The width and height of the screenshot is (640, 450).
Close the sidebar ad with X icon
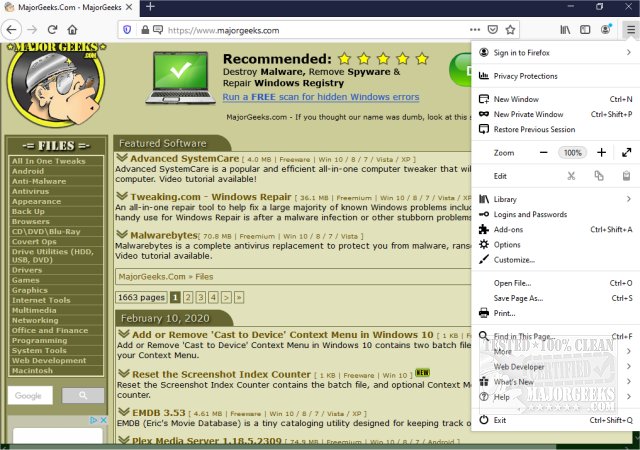pyautogui.click(x=104, y=420)
